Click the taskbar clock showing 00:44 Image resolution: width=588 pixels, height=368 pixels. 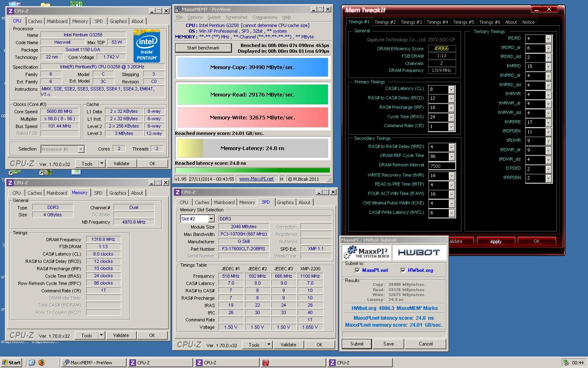pos(578,363)
